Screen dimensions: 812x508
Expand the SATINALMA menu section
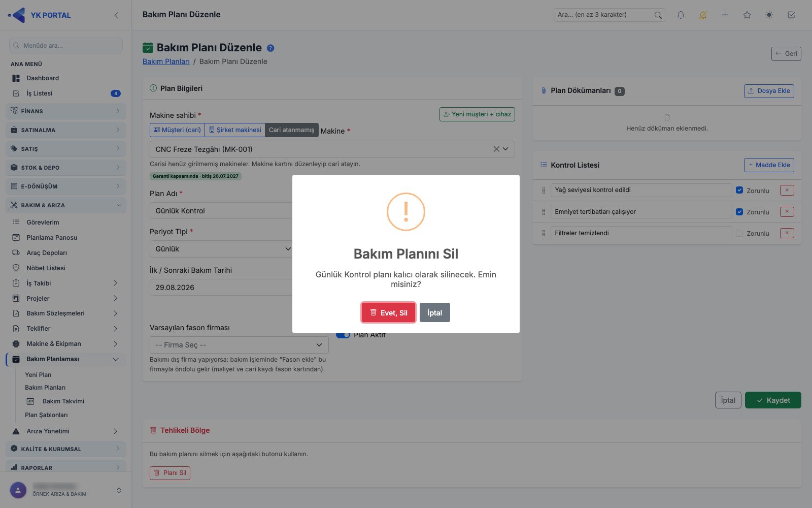click(66, 130)
